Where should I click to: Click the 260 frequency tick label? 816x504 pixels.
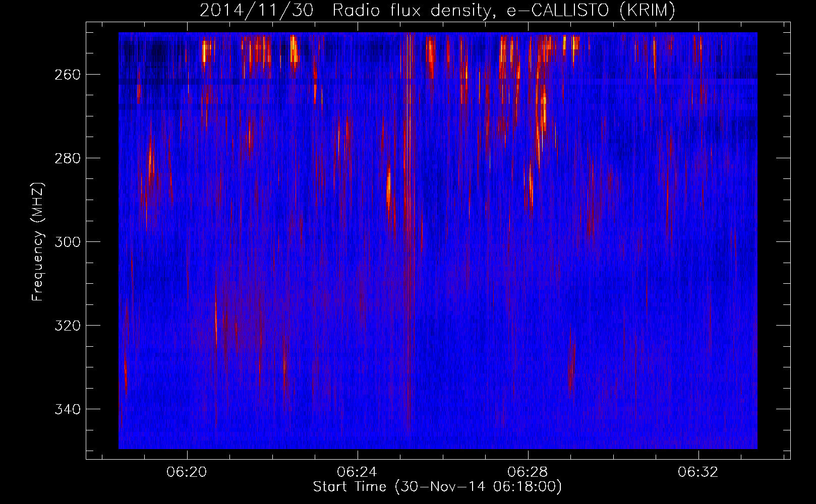(68, 75)
